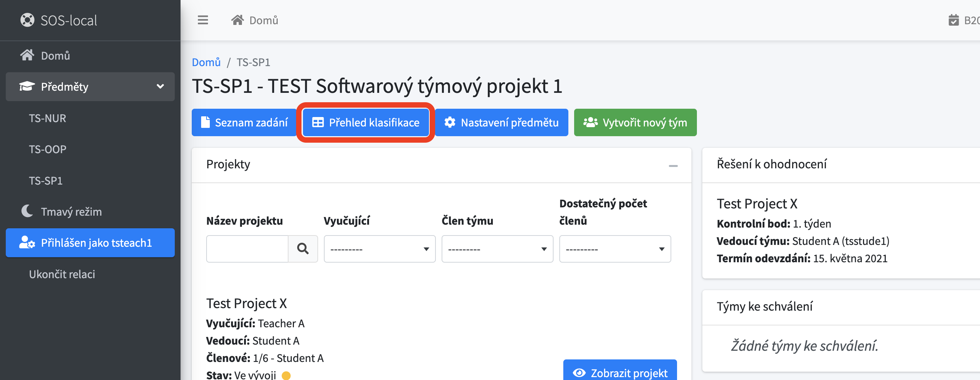Click the eye icon on Zobrazit projekt
The height and width of the screenshot is (380, 980).
click(x=579, y=373)
